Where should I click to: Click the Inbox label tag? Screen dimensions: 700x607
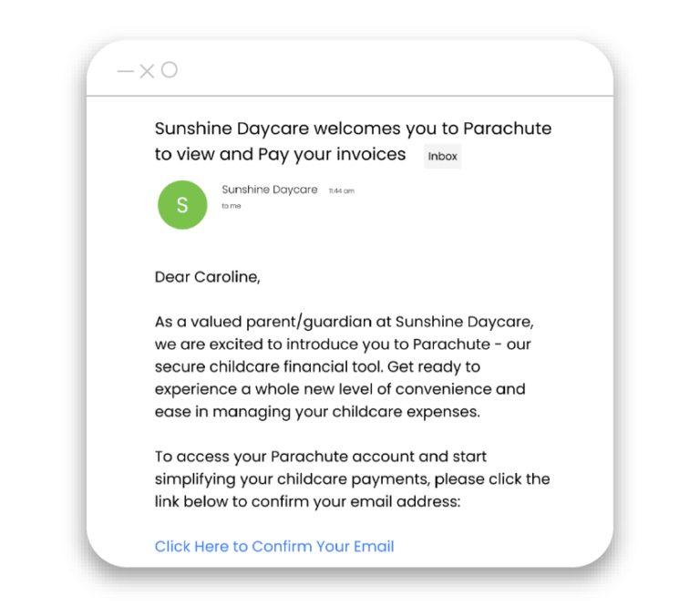(443, 156)
